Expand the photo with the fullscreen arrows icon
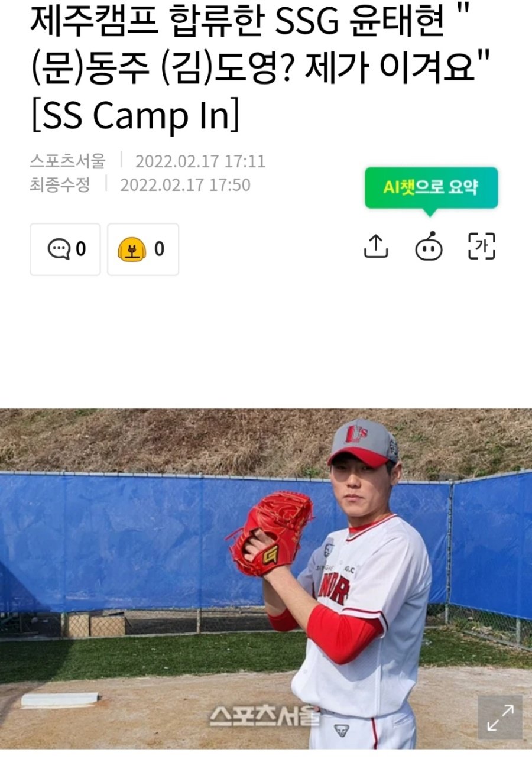Screen dimensions: 532x759 pyautogui.click(x=500, y=717)
